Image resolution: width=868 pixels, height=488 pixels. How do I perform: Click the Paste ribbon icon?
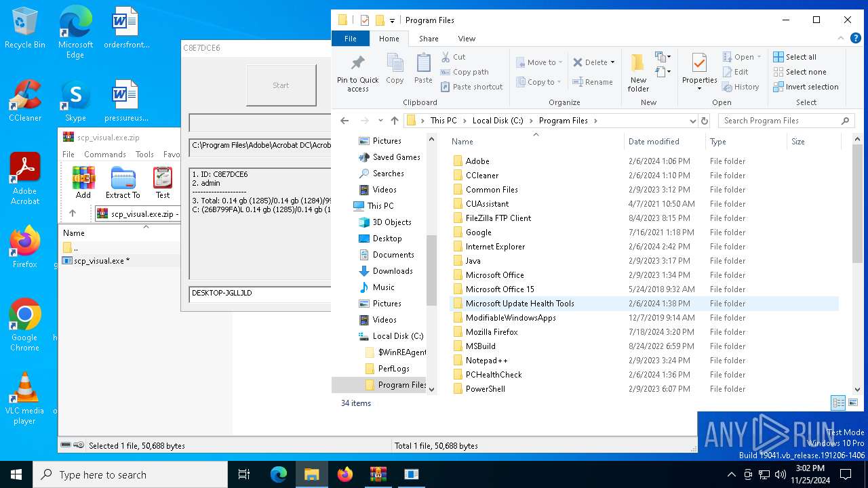pyautogui.click(x=423, y=68)
